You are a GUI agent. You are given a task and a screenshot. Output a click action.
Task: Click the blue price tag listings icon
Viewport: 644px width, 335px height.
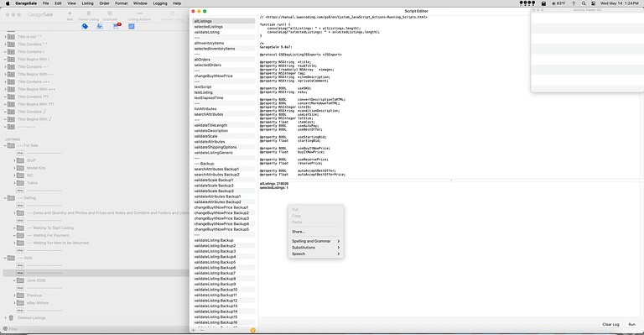[x=85, y=26]
